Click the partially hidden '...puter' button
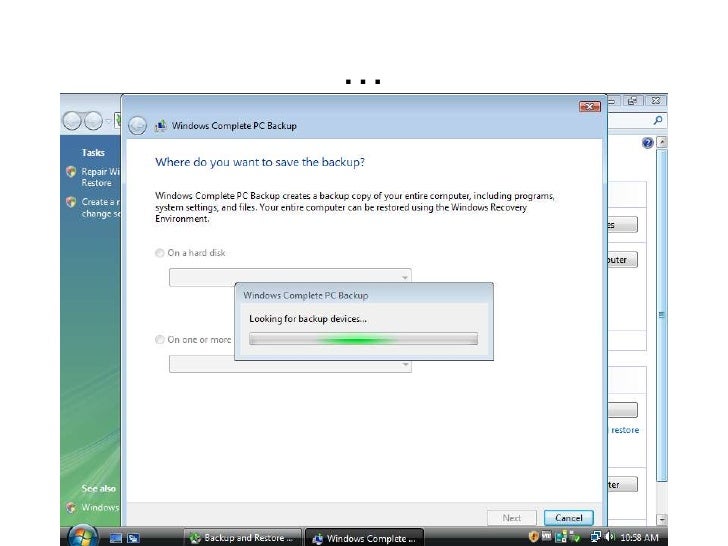Viewport: 728px width, 546px height. (x=623, y=260)
